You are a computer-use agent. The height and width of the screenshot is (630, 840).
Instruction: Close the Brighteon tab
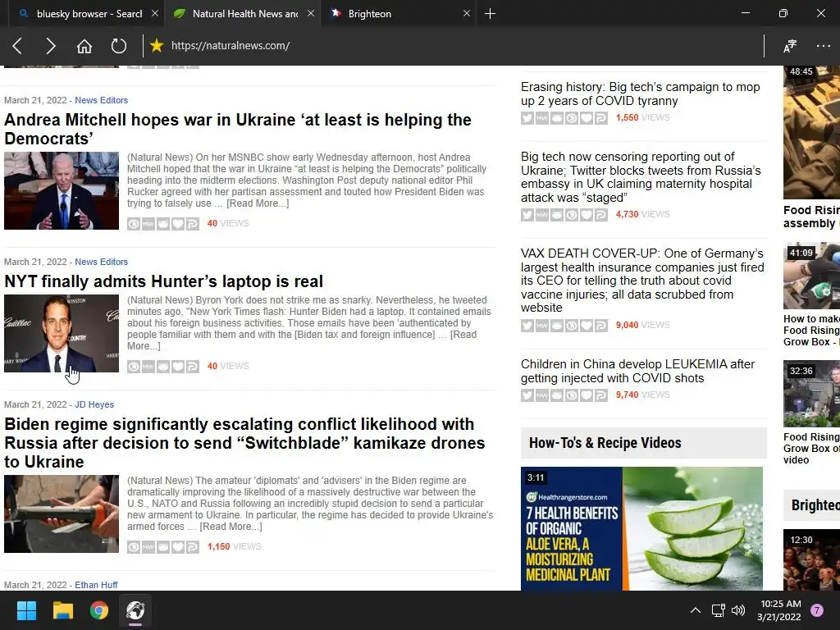coord(467,13)
